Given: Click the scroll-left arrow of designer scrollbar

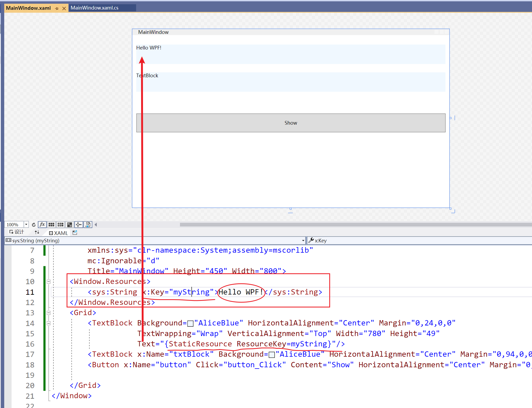Looking at the screenshot, I should pyautogui.click(x=96, y=225).
